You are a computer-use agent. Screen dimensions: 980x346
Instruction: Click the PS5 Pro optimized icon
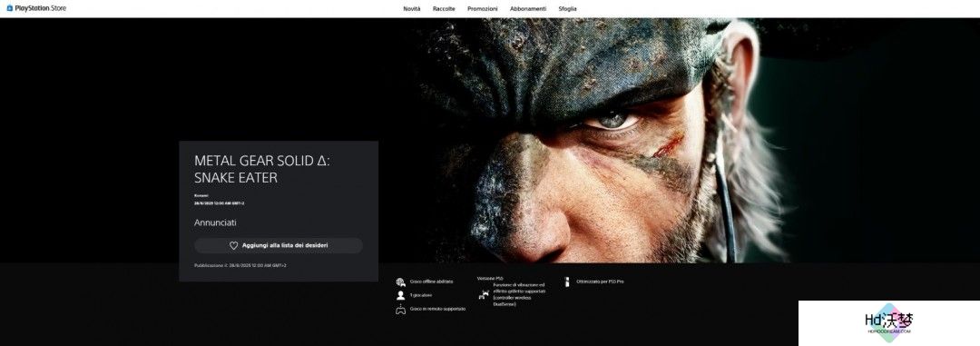[x=567, y=282]
